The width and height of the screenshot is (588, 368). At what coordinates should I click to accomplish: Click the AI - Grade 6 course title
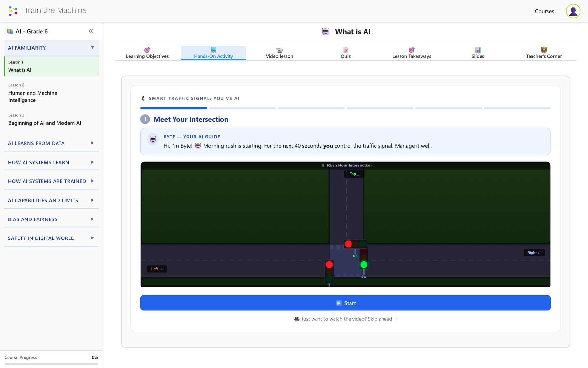click(32, 31)
